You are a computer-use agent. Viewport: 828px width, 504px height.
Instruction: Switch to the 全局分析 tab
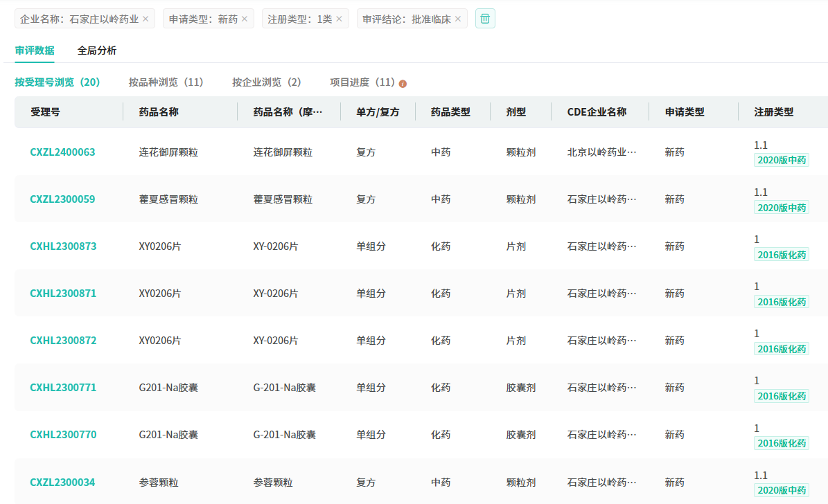[97, 51]
